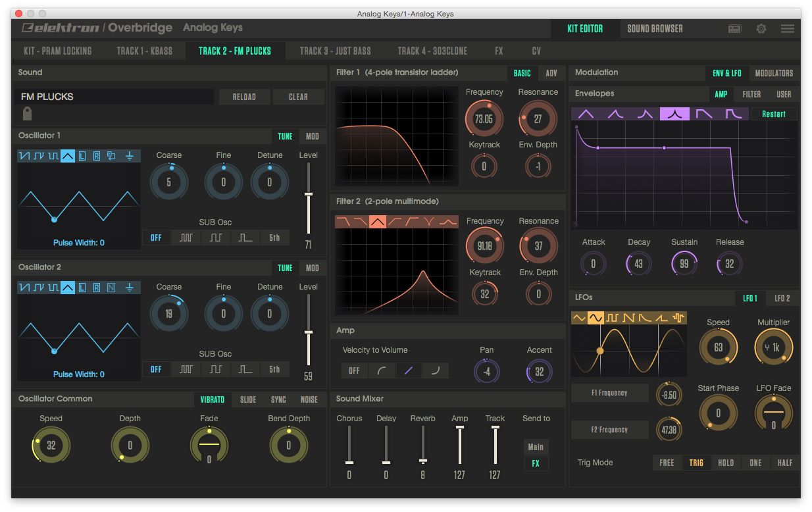Click the Reverb send slider
The image size is (812, 512).
(x=423, y=446)
